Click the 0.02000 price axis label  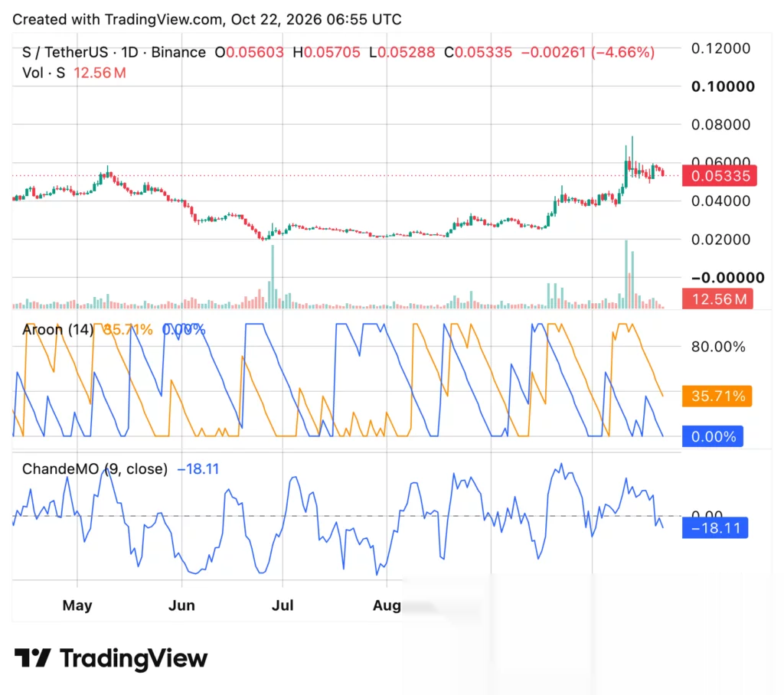click(x=720, y=240)
